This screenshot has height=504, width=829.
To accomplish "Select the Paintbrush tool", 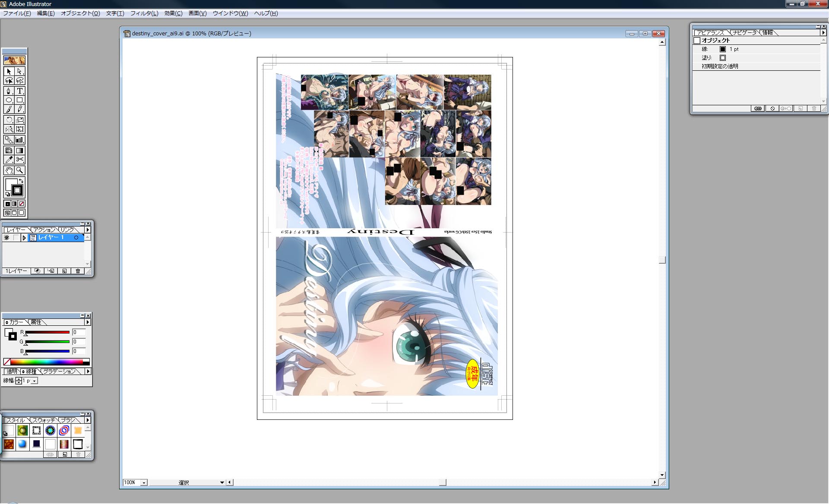I will click(9, 109).
